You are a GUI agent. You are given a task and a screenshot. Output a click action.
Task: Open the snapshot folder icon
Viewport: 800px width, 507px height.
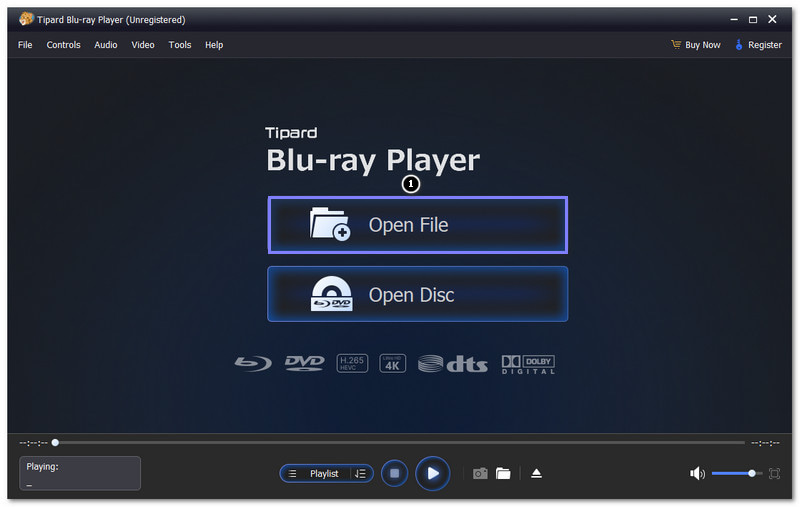point(503,474)
